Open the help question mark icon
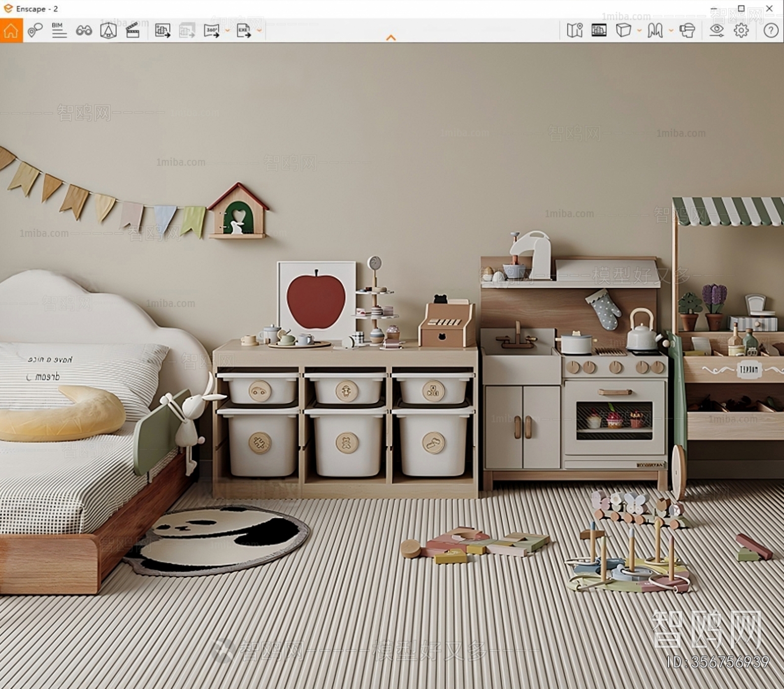The image size is (784, 689). pyautogui.click(x=771, y=31)
